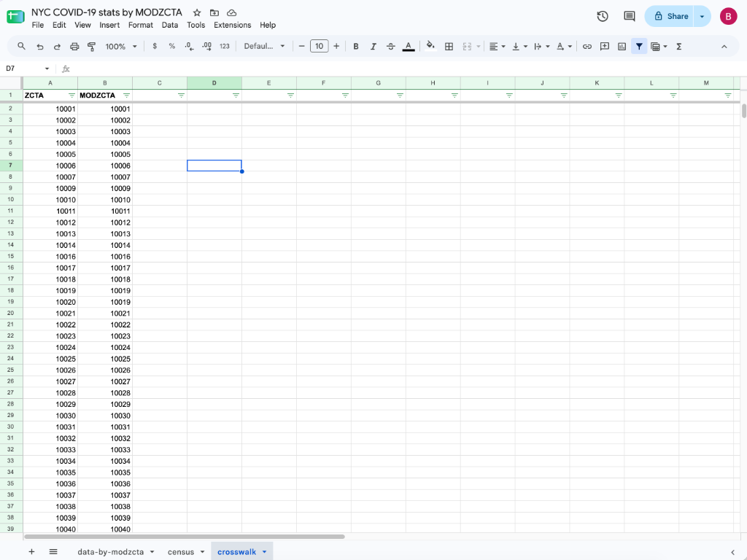Open the search menus magnifier icon
Viewport: 747px width, 560px height.
pos(21,46)
